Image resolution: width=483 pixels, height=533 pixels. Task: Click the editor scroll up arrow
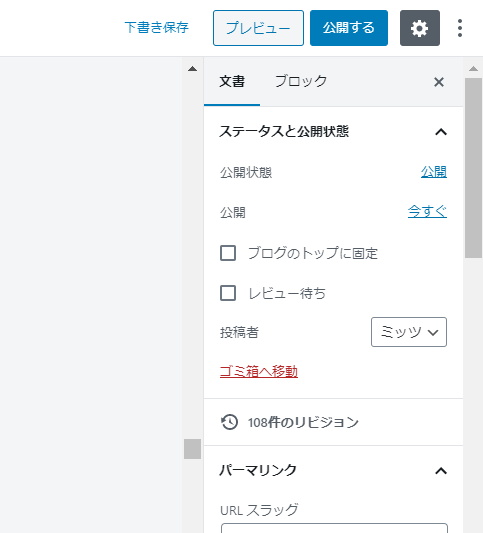192,69
